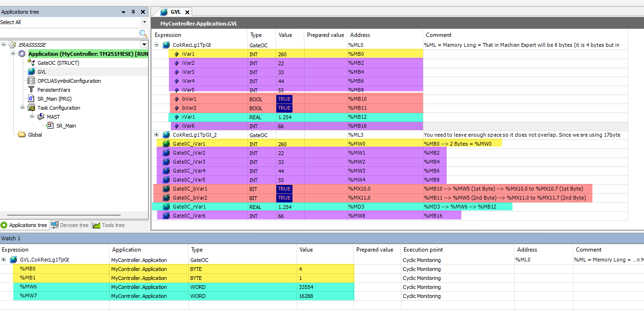Collapse the ERASSSSSE project node
Screen dimensions: 644x314
4,44
